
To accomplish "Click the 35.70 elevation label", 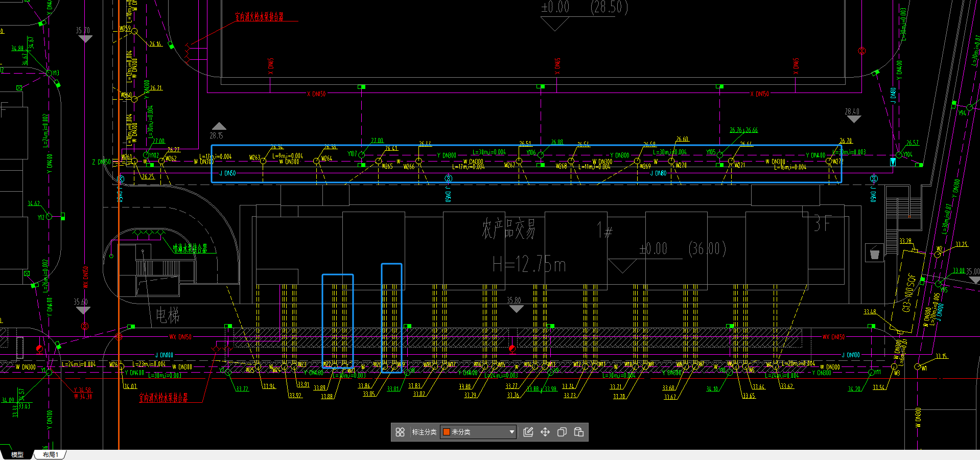I will [x=82, y=31].
